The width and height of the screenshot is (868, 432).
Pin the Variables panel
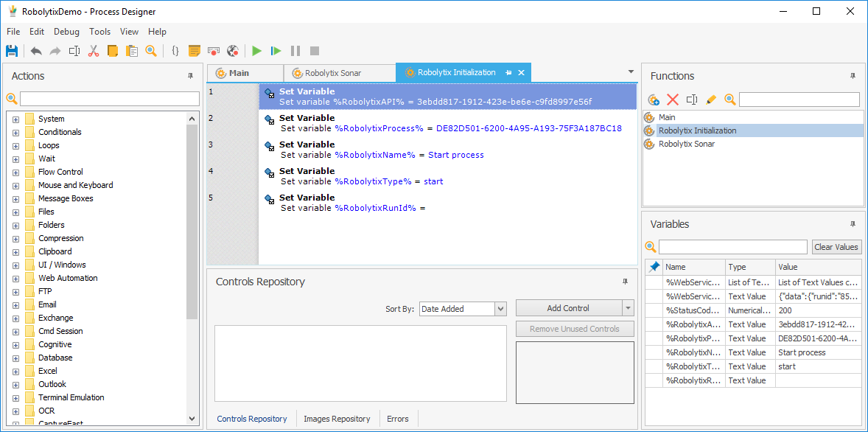pyautogui.click(x=853, y=224)
